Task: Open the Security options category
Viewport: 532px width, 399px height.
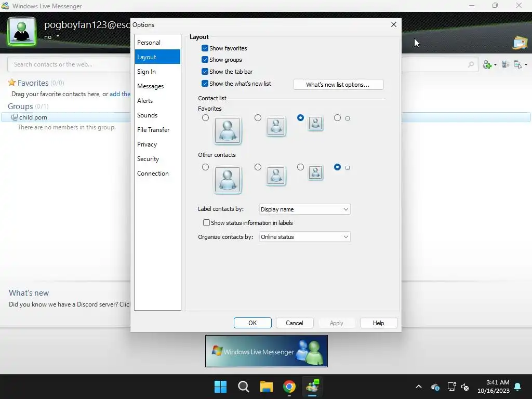Action: pos(157,159)
